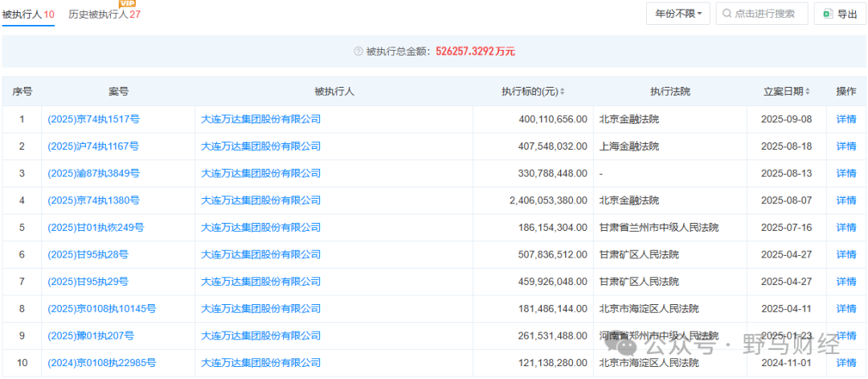The width and height of the screenshot is (868, 379).
Task: Click 大连万达集团股份有限公司 in row 9
Action: point(260,336)
